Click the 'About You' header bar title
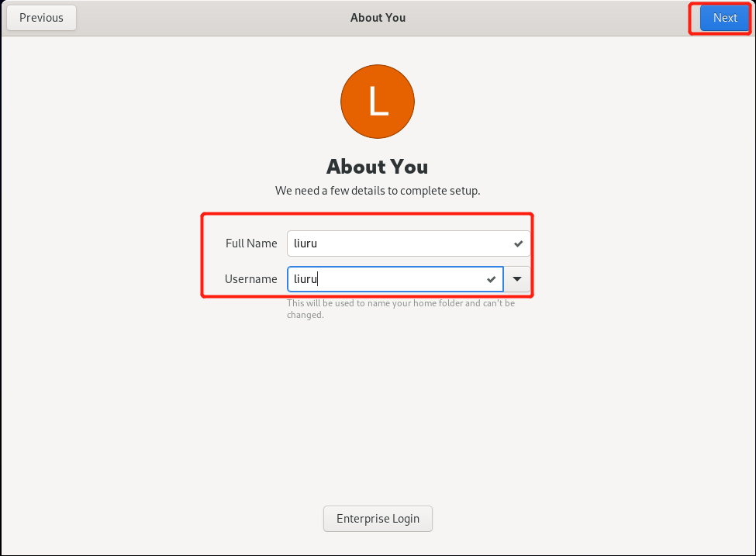This screenshot has width=756, height=556. click(378, 18)
